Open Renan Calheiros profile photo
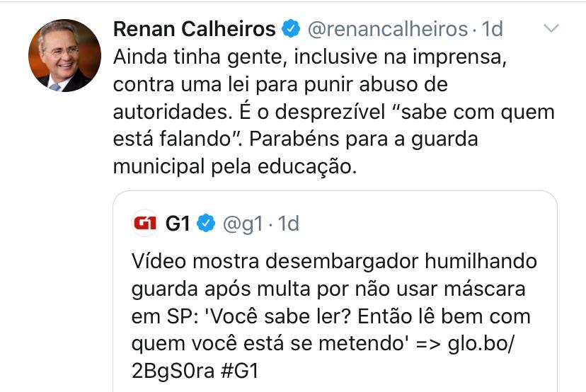 pyautogui.click(x=64, y=55)
